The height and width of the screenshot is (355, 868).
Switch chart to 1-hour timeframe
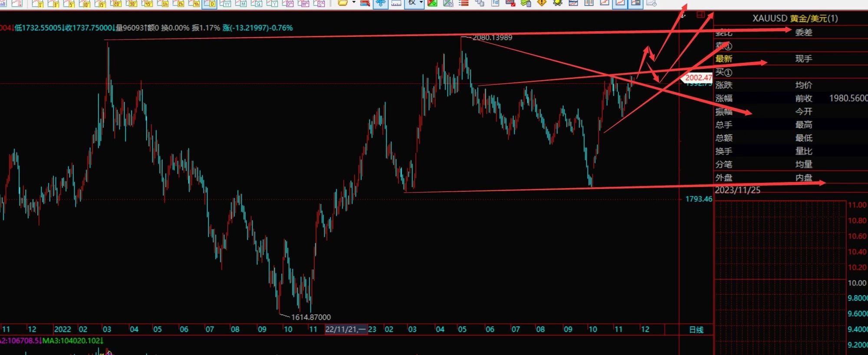[163, 3]
